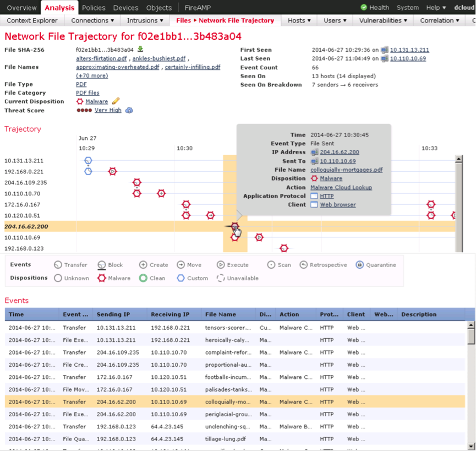Click host icon beside 204.16.62.200 in tooltip
This screenshot has width=476, height=451.
click(x=315, y=152)
